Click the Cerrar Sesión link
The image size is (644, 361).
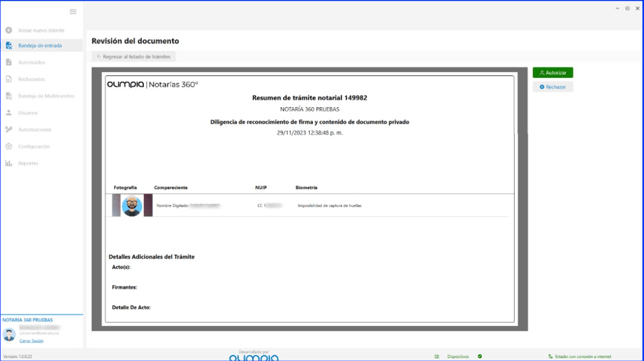(32, 341)
